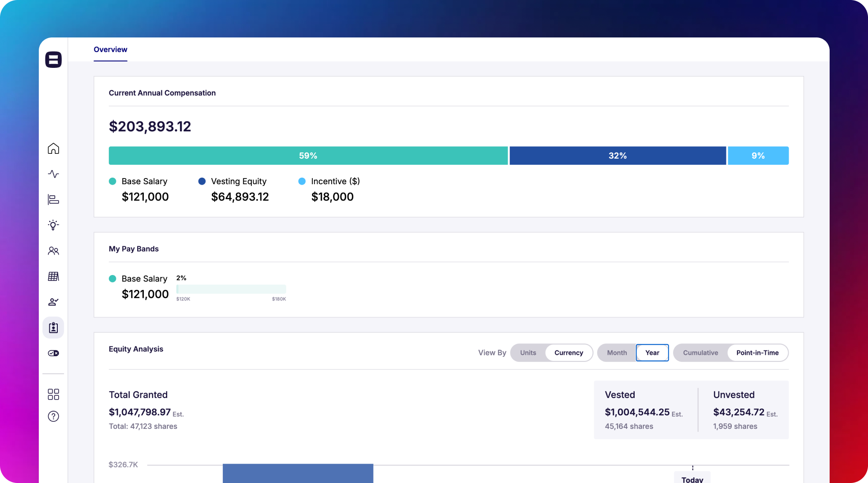Open the four-squares apps icon

[x=53, y=394]
